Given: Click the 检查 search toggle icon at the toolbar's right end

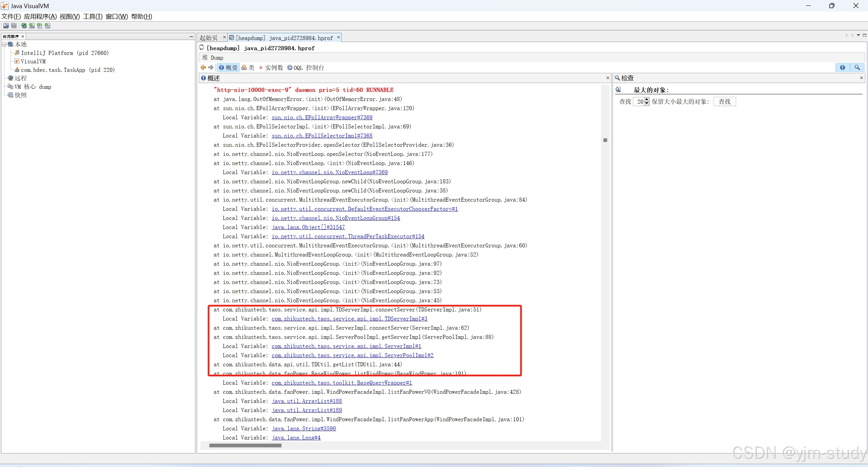Looking at the screenshot, I should tap(857, 67).
